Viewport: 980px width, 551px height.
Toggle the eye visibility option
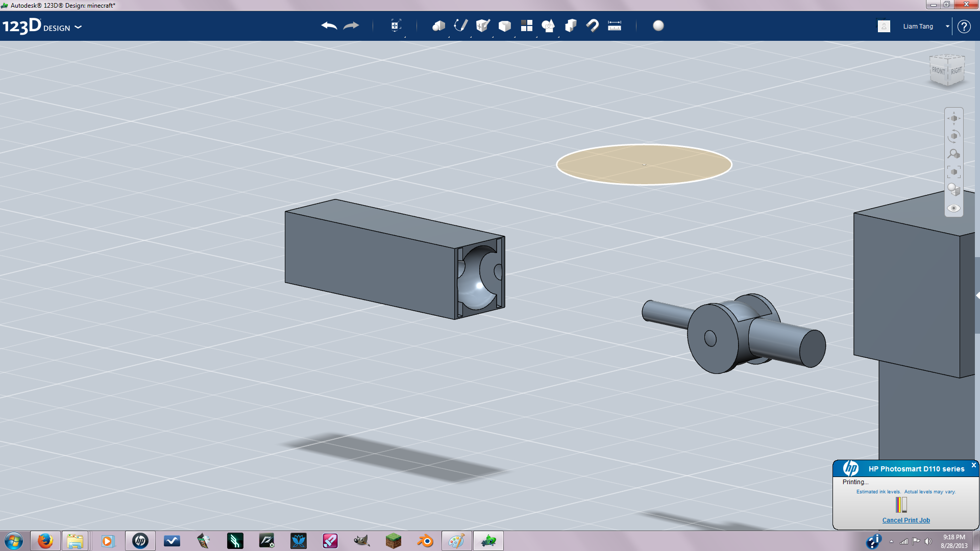(x=954, y=208)
